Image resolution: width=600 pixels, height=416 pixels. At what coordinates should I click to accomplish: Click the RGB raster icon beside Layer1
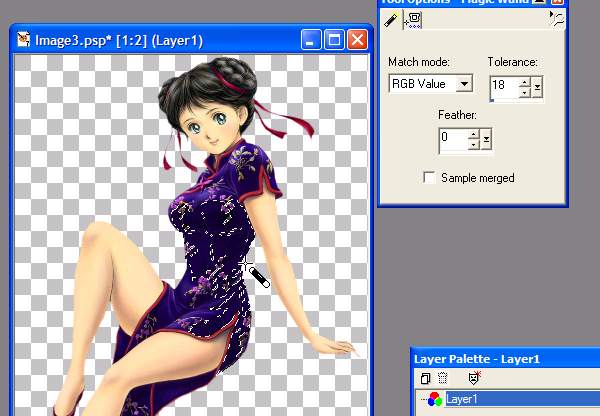tap(435, 399)
